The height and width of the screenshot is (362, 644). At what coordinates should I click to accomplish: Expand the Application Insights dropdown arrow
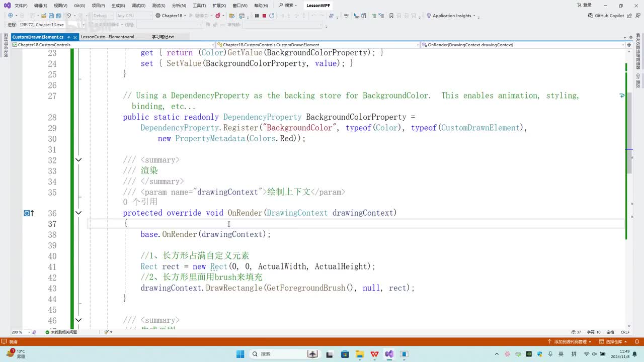473,16
